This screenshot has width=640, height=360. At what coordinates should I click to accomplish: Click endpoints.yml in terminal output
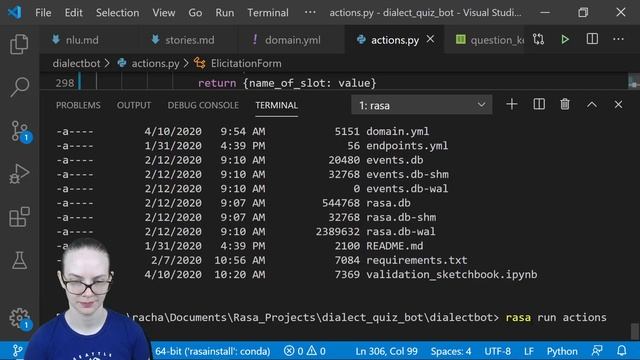[407, 146]
